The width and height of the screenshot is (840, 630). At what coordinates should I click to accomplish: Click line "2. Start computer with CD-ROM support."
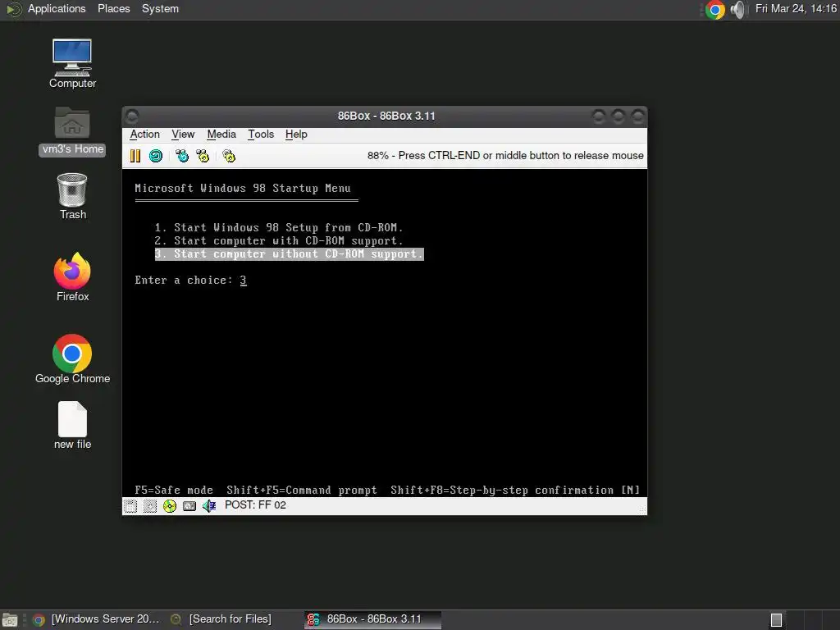(279, 241)
